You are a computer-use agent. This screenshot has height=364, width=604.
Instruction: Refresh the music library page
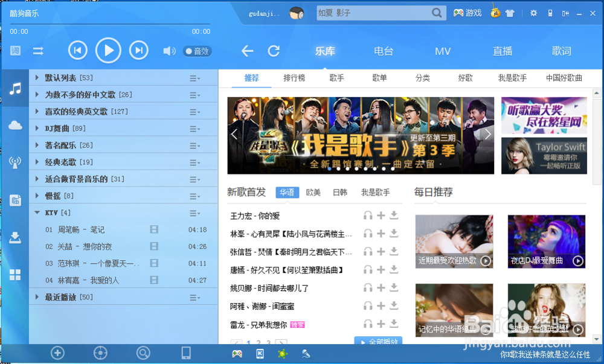click(274, 51)
